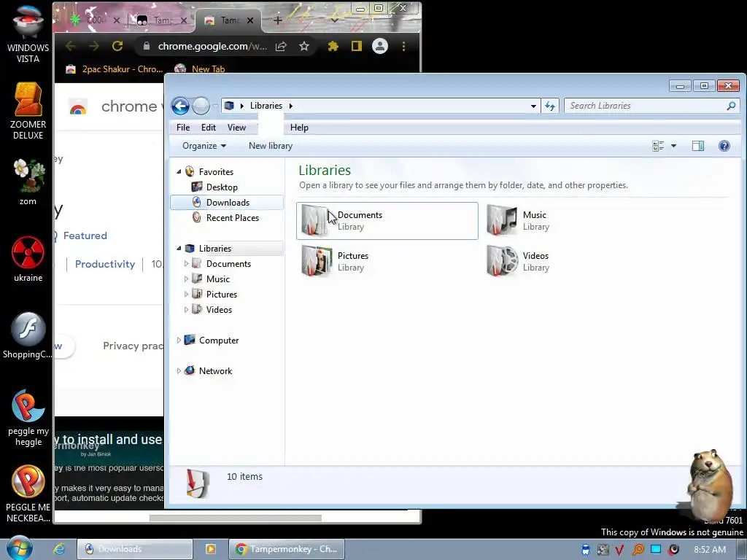Select the Videos library icon
Viewport: 747px width, 560px height.
[x=502, y=261]
